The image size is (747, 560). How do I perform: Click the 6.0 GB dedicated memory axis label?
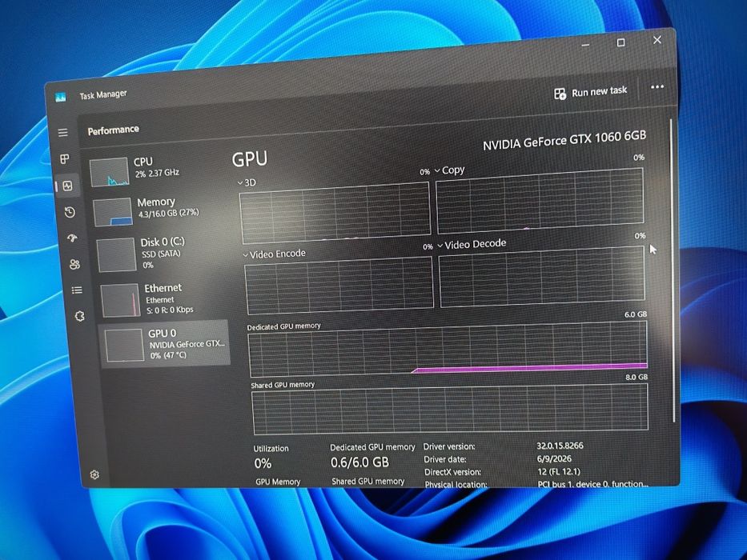pos(636,314)
